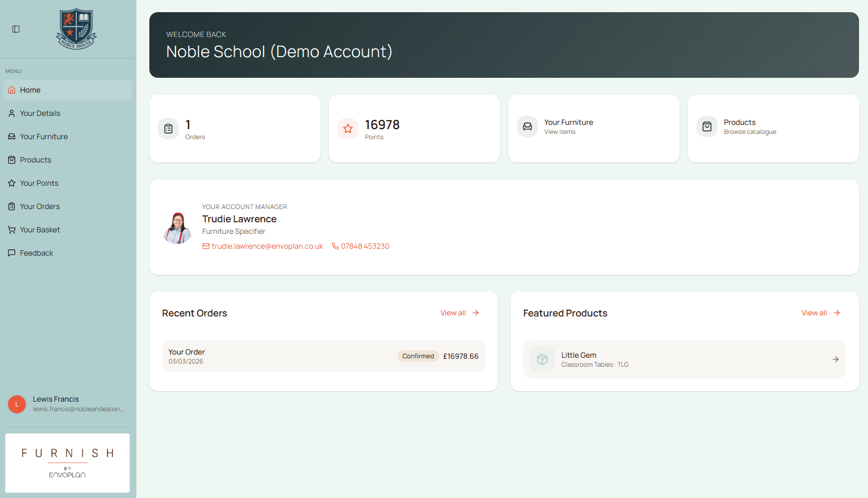Click the star icon on the Points card
Image resolution: width=868 pixels, height=498 pixels.
click(348, 129)
